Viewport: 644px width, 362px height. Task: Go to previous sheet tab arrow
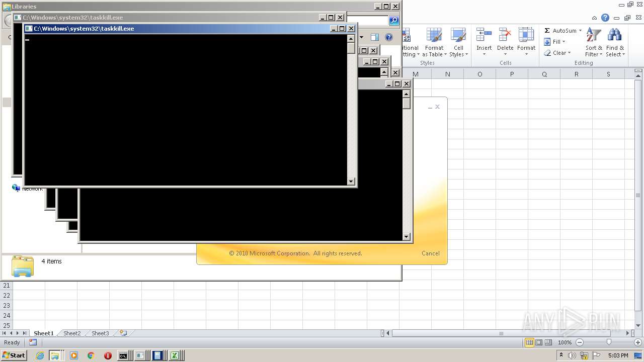(x=11, y=333)
